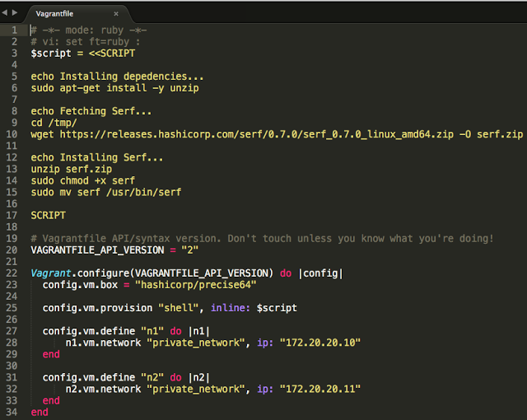
Task: Click the empty tab bar area right of Vagrantfile
Action: click(x=329, y=13)
